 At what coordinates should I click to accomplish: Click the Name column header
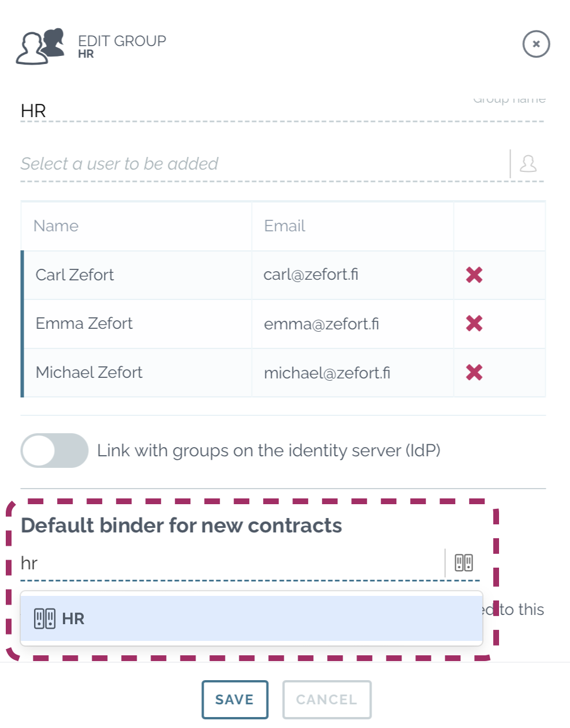[x=56, y=226]
